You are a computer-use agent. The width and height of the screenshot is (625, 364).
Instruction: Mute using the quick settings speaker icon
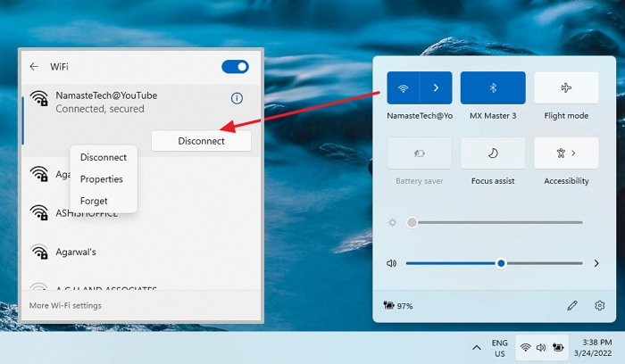pyautogui.click(x=391, y=263)
